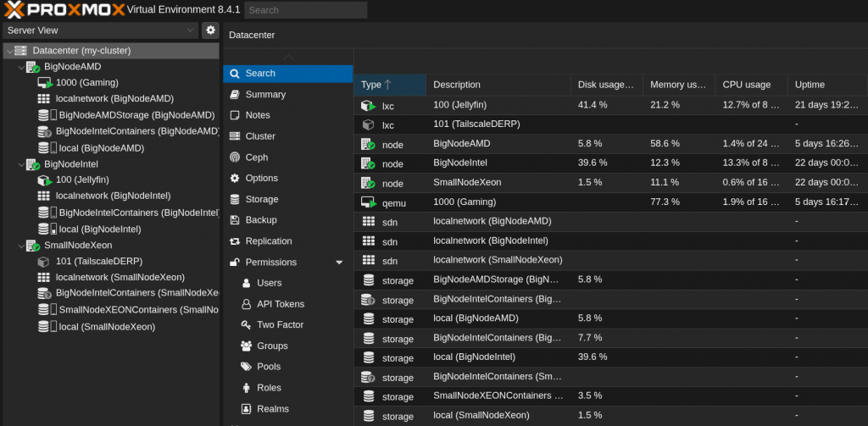Click the API Tokens user icon
Screen dimensions: 868x426
[247, 304]
